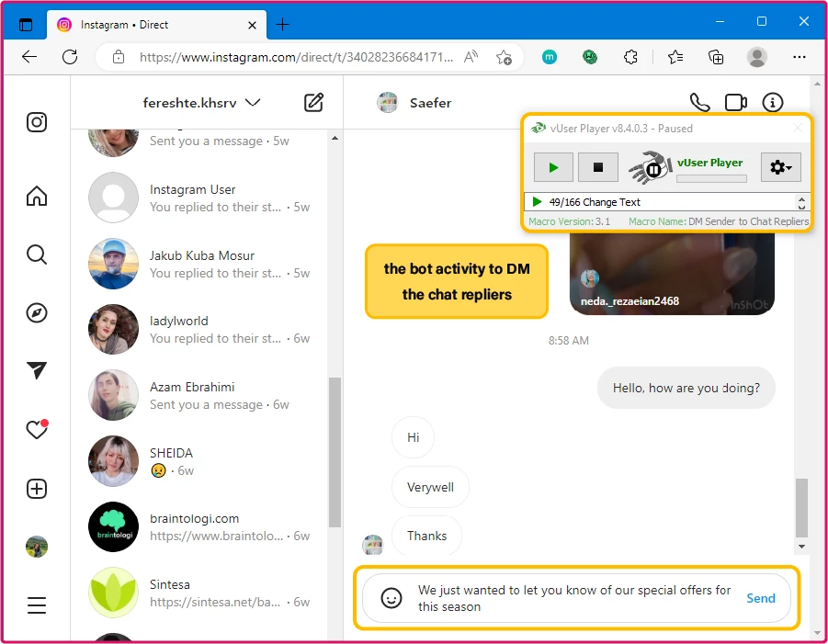Image resolution: width=828 pixels, height=644 pixels.
Task: Open the Explore compass icon
Action: pyautogui.click(x=37, y=313)
